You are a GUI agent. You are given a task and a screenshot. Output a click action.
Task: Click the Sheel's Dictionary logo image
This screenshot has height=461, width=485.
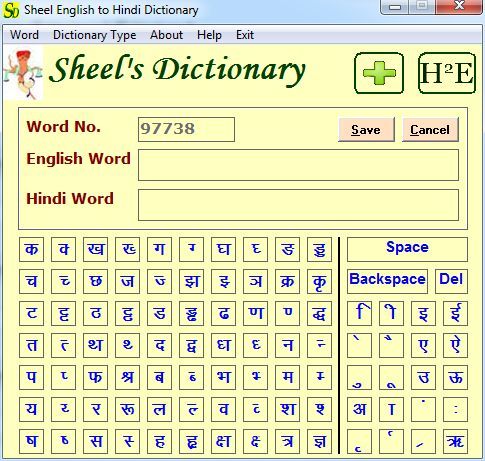[x=23, y=73]
